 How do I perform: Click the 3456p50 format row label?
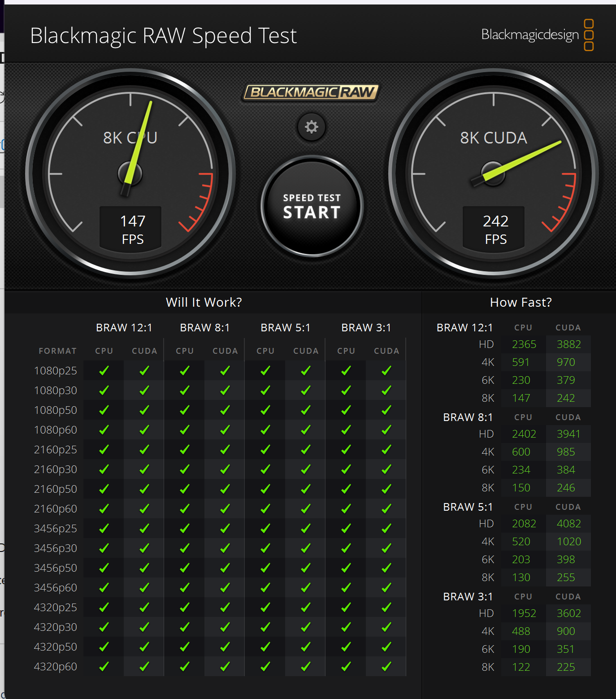[x=56, y=568]
